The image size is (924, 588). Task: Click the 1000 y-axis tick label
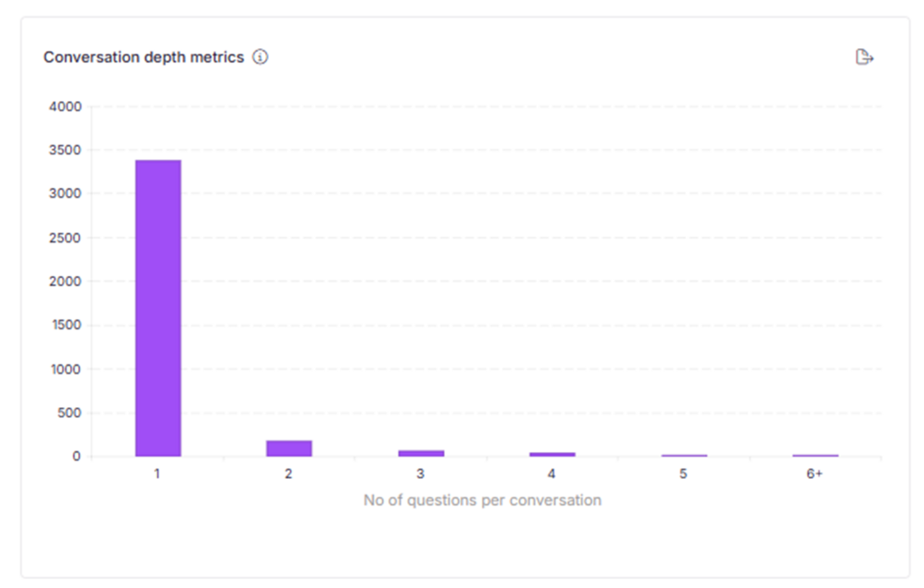(66, 369)
